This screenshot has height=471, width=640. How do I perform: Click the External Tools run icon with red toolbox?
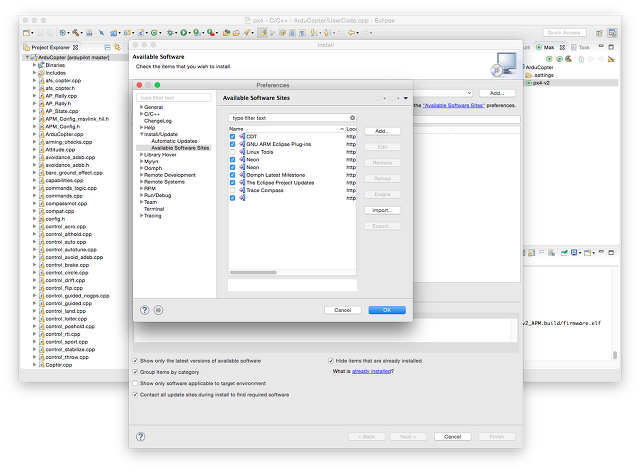click(x=210, y=33)
